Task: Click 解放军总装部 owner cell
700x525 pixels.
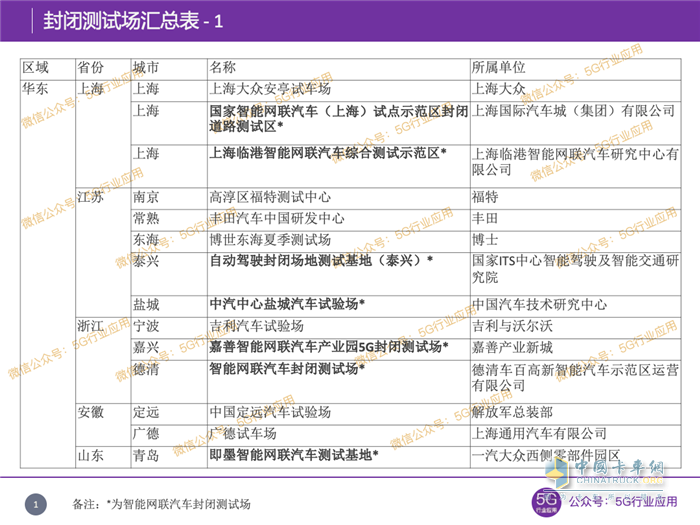Action: click(x=575, y=414)
